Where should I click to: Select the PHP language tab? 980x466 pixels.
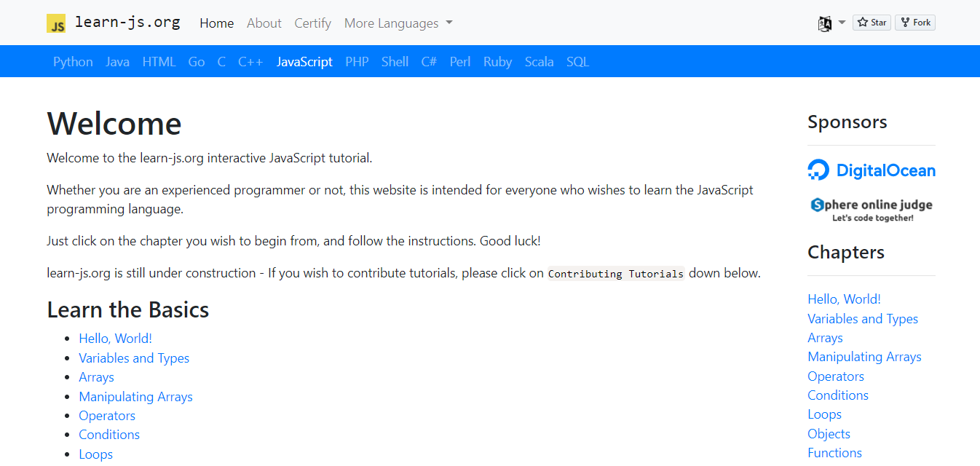pyautogui.click(x=357, y=61)
